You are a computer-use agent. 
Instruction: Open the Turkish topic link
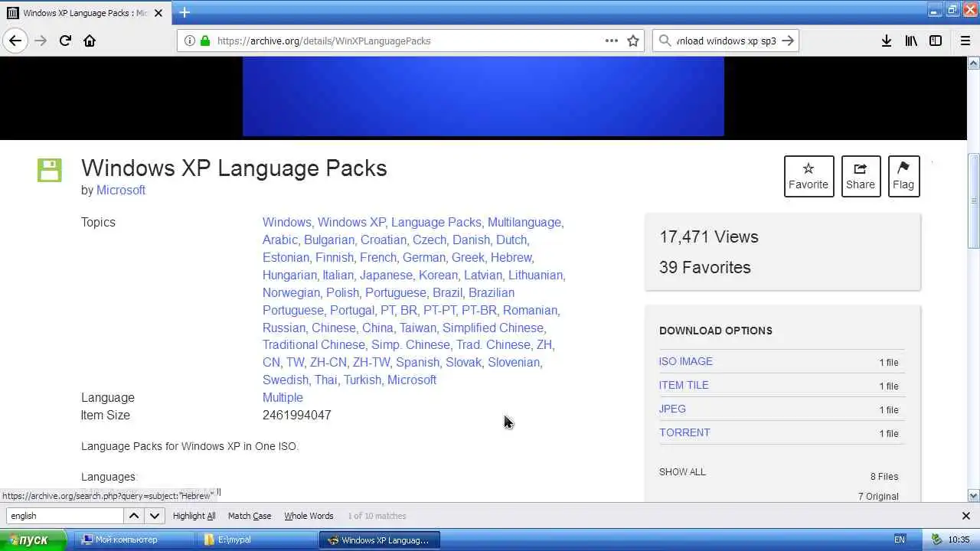click(x=361, y=380)
